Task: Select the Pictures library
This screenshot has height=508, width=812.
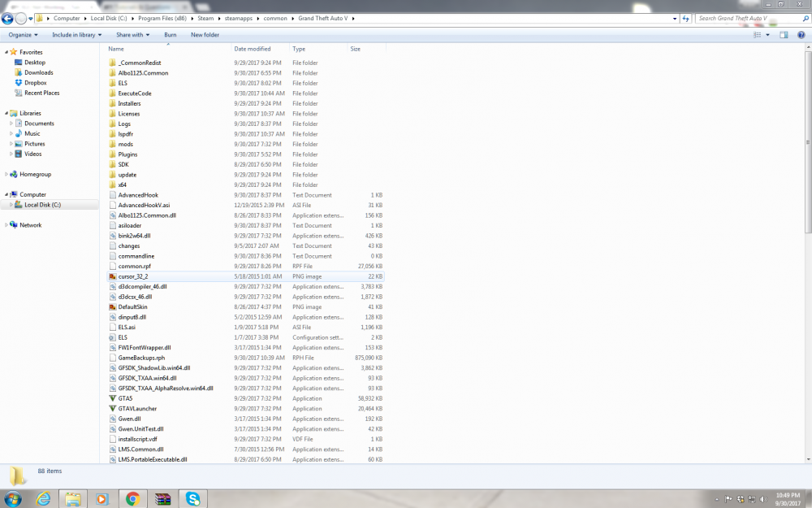Action: coord(35,144)
